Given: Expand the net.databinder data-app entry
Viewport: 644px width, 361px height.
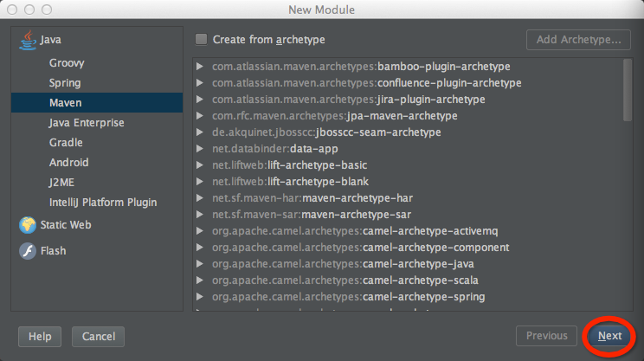Looking at the screenshot, I should tap(200, 149).
